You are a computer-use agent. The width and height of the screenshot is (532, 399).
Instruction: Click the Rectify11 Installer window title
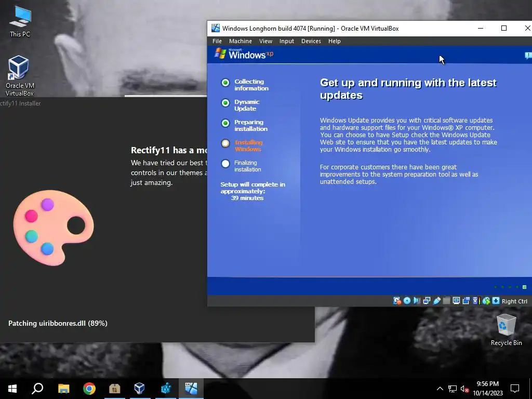pos(20,103)
